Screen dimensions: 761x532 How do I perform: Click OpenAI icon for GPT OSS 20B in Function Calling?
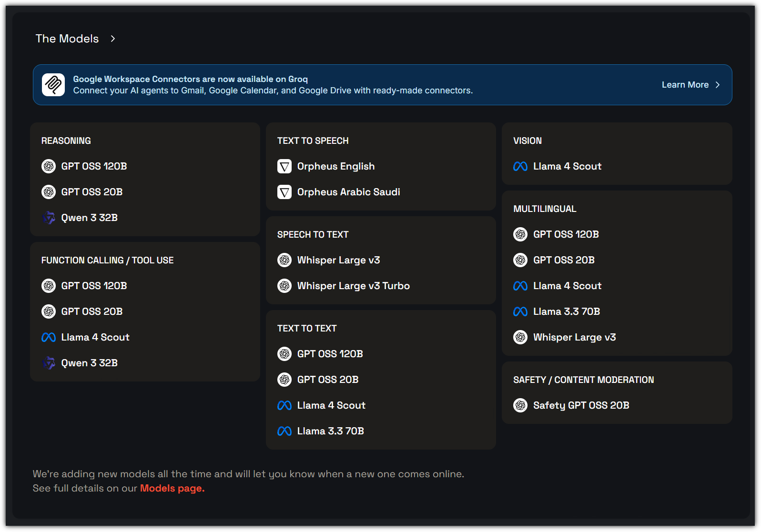coord(49,311)
